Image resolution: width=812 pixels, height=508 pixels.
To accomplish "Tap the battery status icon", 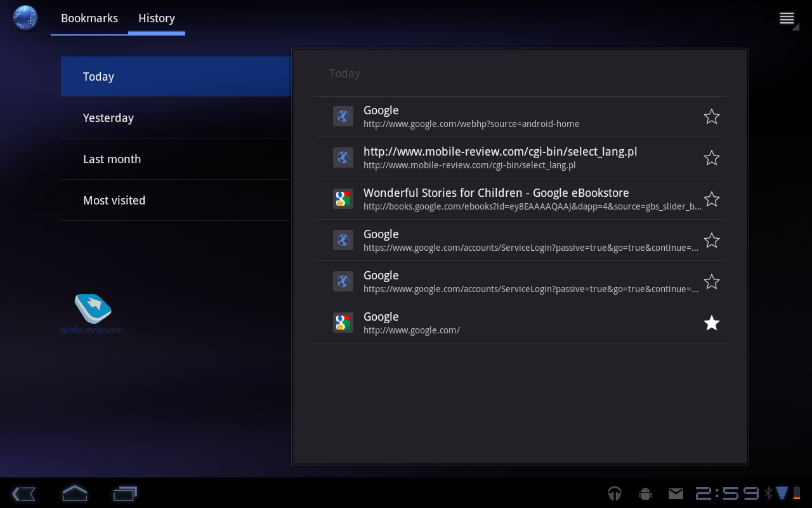I will pos(797,493).
